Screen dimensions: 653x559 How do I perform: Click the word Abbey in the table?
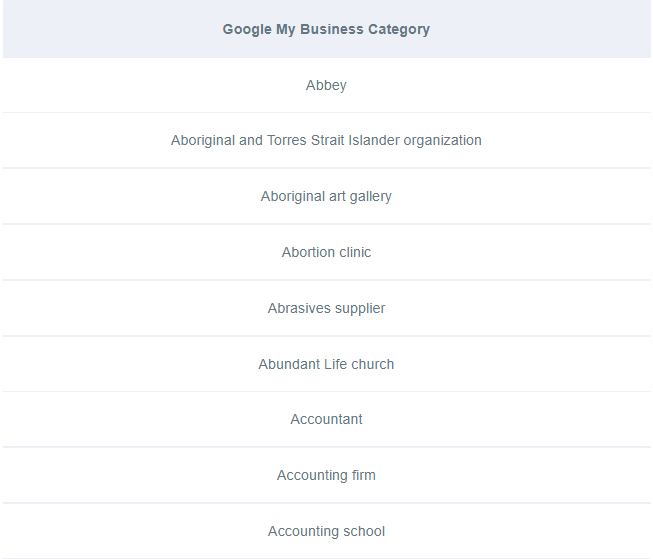click(x=326, y=85)
